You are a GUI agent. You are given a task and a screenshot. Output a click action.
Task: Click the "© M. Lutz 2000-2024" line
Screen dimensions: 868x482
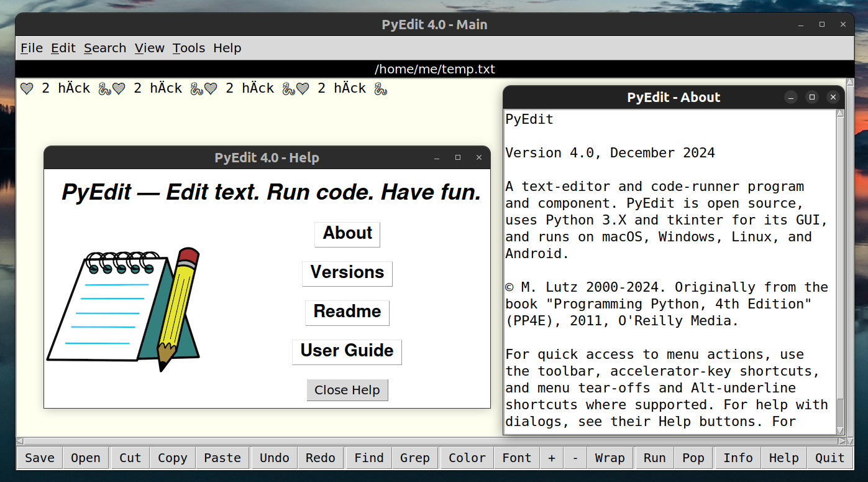(667, 287)
